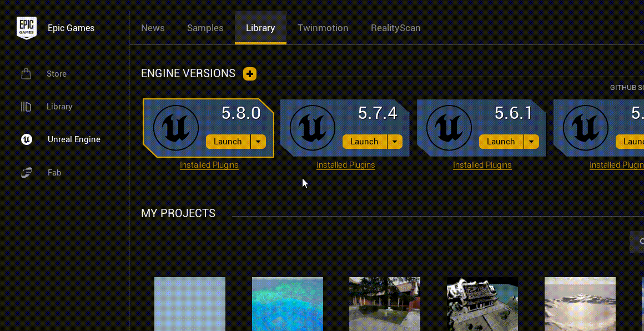Select the Unreal Engine sidebar icon

[x=27, y=139]
